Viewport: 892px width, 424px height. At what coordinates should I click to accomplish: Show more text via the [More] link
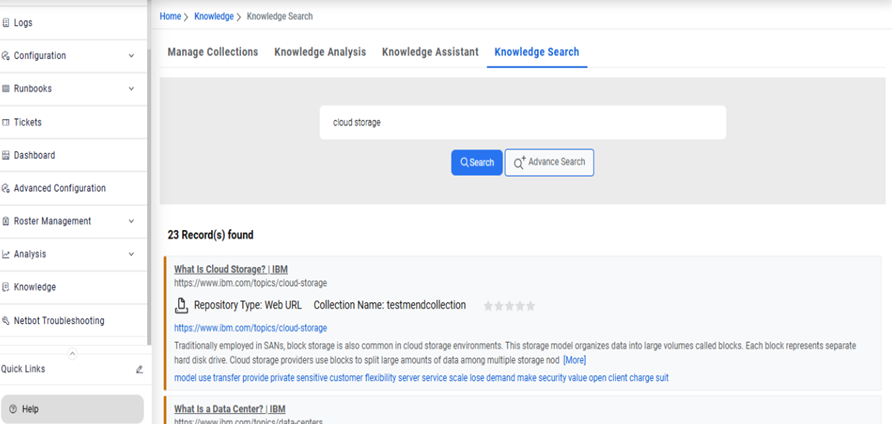coord(574,360)
